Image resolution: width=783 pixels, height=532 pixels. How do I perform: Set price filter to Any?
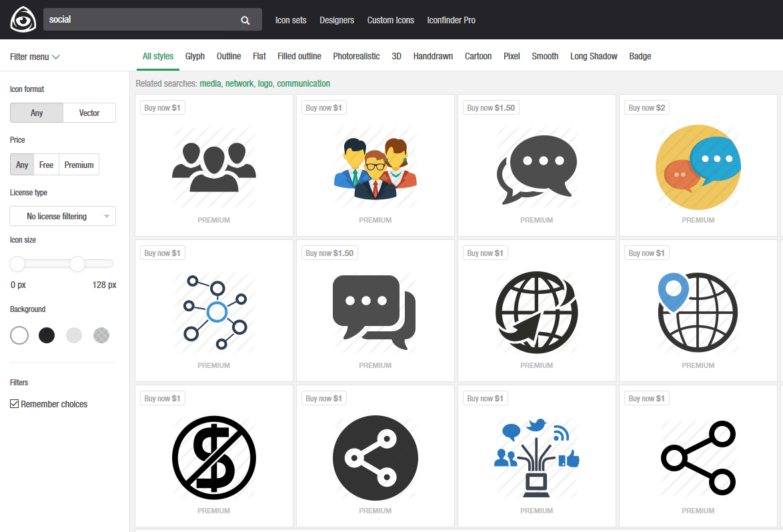22,165
